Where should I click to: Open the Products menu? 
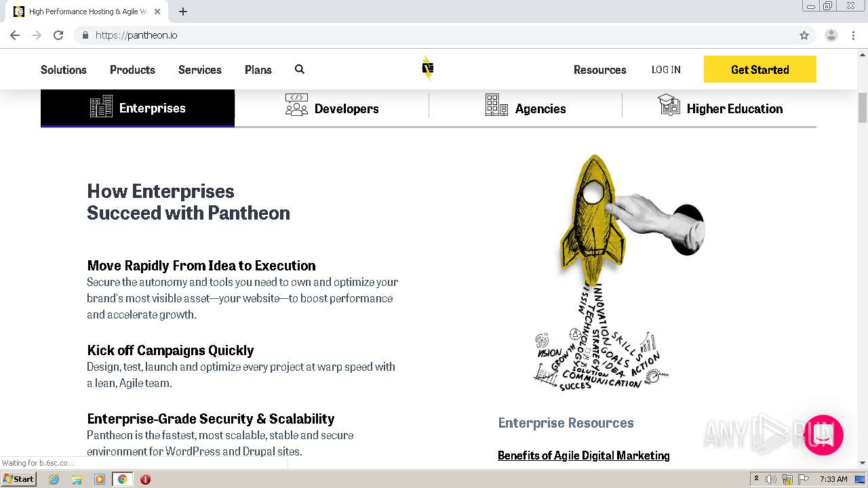132,70
